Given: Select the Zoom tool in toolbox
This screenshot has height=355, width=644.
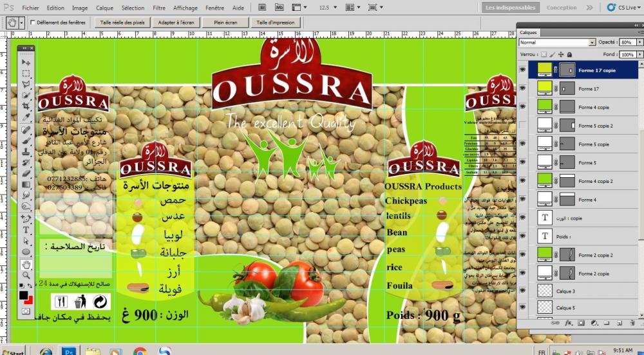Looking at the screenshot, I should pyautogui.click(x=26, y=275).
